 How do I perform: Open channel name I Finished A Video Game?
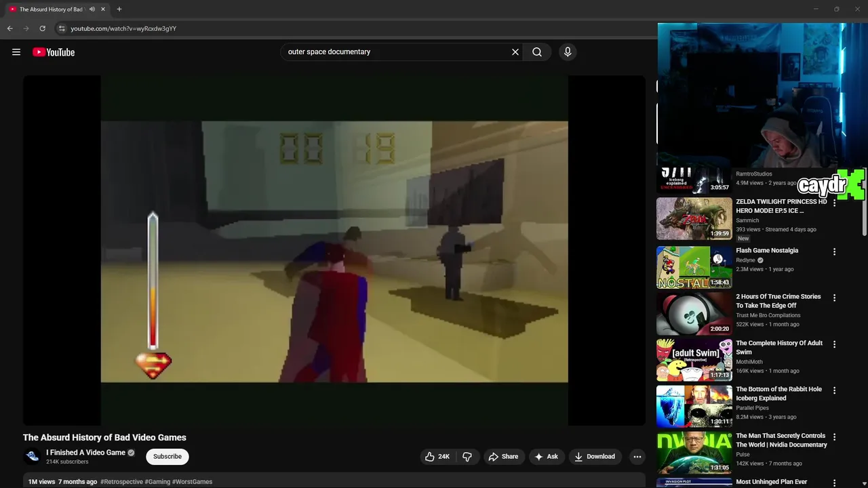[85, 453]
